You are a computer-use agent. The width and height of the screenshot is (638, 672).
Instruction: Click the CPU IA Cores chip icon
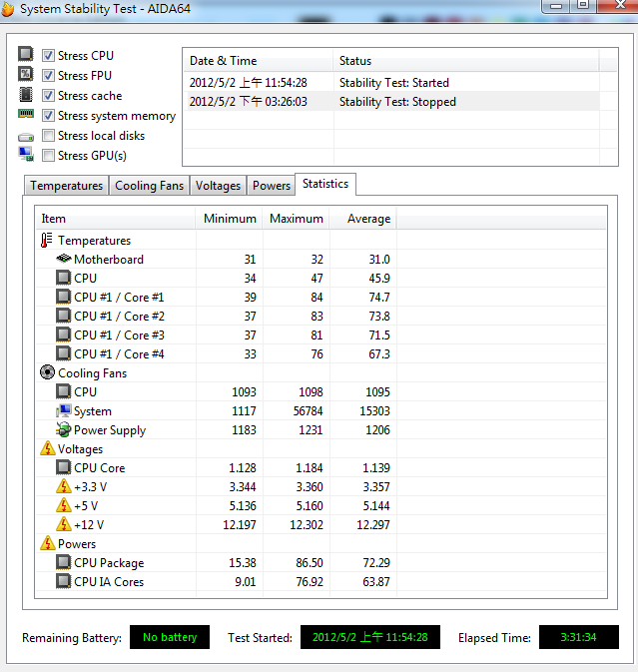[64, 581]
